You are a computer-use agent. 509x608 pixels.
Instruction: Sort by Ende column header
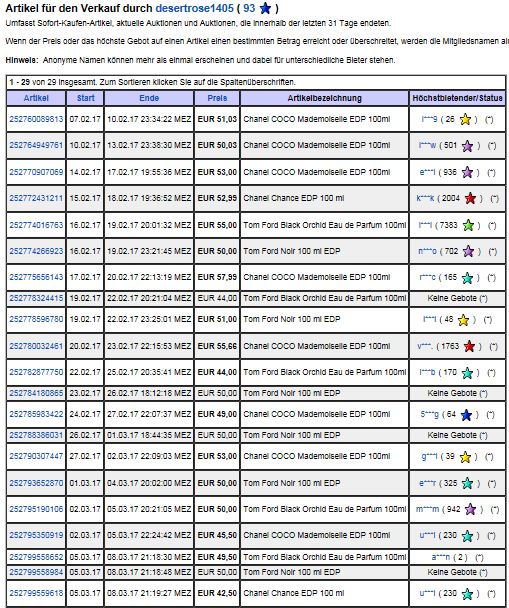149,98
